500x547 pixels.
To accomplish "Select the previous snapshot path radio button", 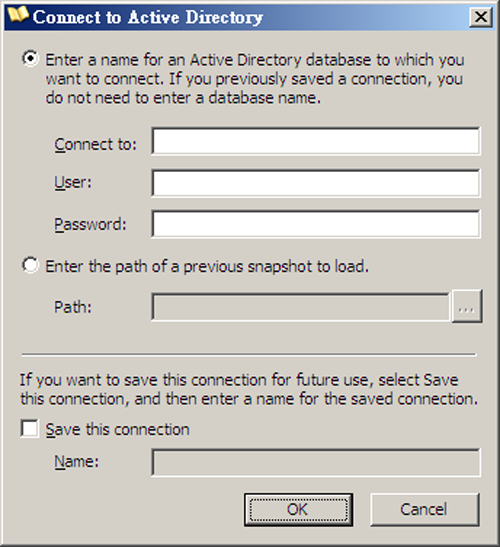I will pos(30,265).
